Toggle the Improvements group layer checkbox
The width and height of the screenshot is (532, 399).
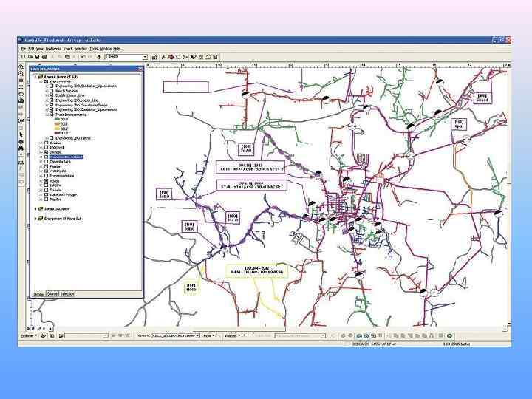[47, 81]
